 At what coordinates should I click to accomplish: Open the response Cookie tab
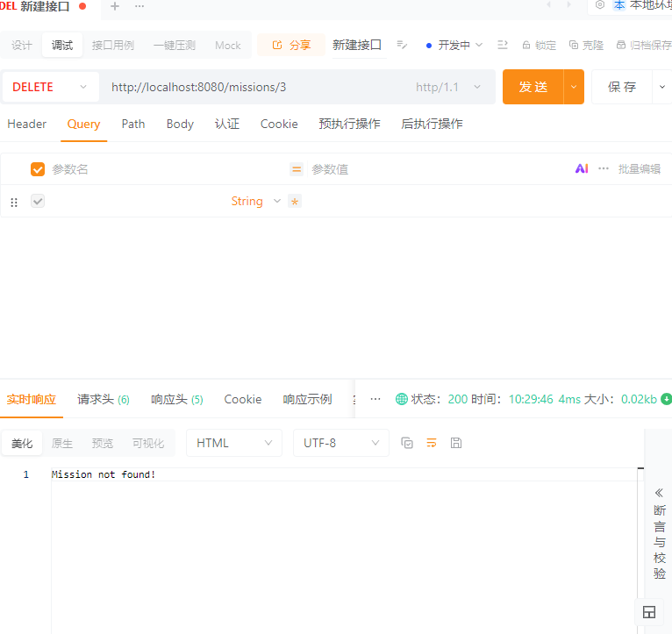click(x=243, y=399)
